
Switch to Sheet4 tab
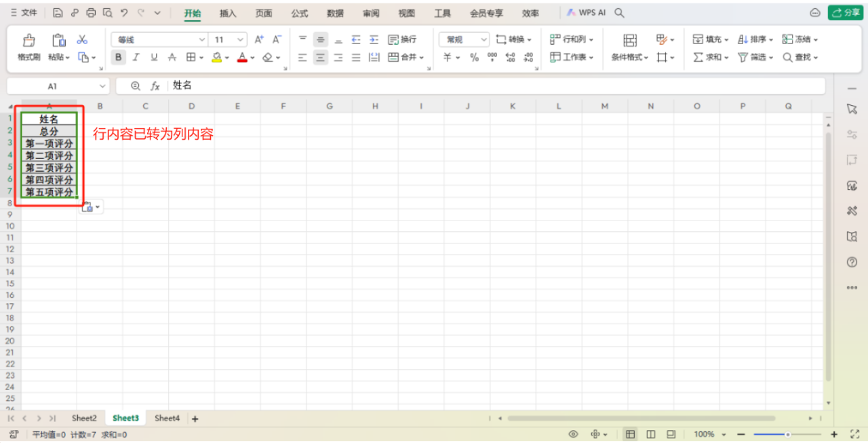click(x=167, y=419)
